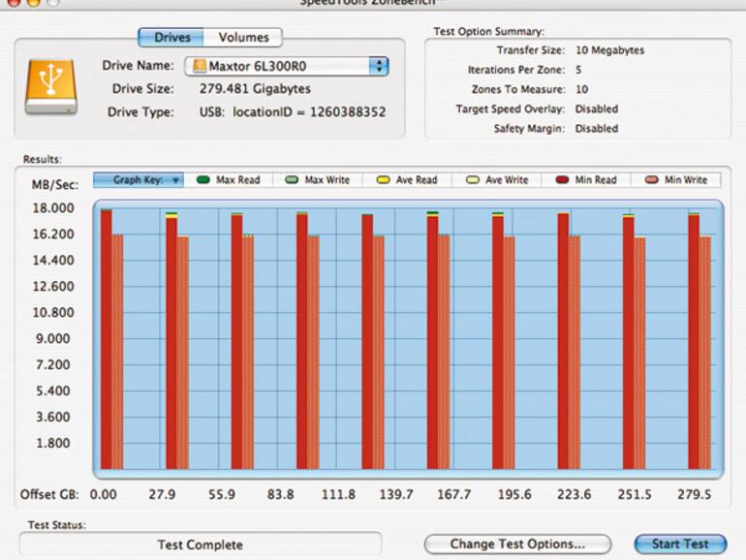This screenshot has width=746, height=560.
Task: Click the 9.000 MB/Sec axis label
Action: (53, 339)
